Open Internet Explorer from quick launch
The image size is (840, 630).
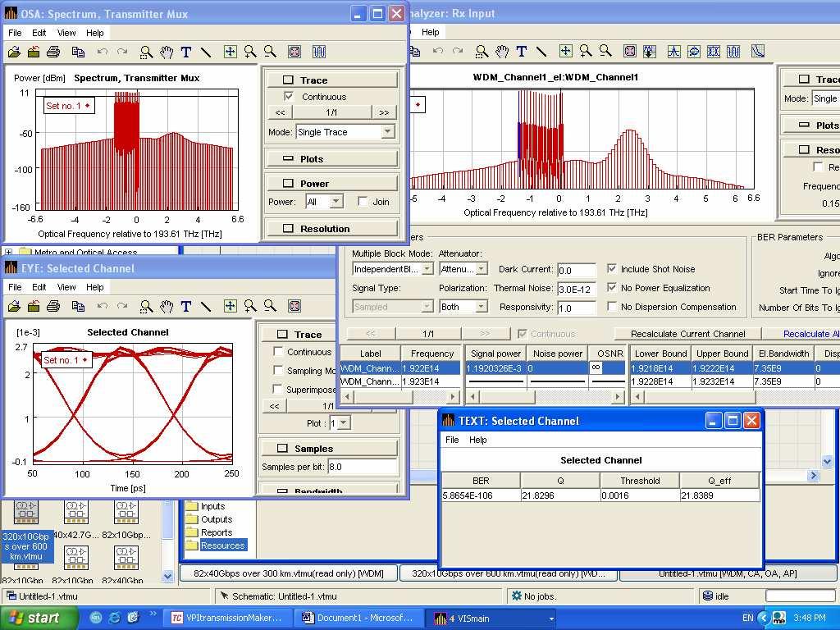tap(115, 618)
